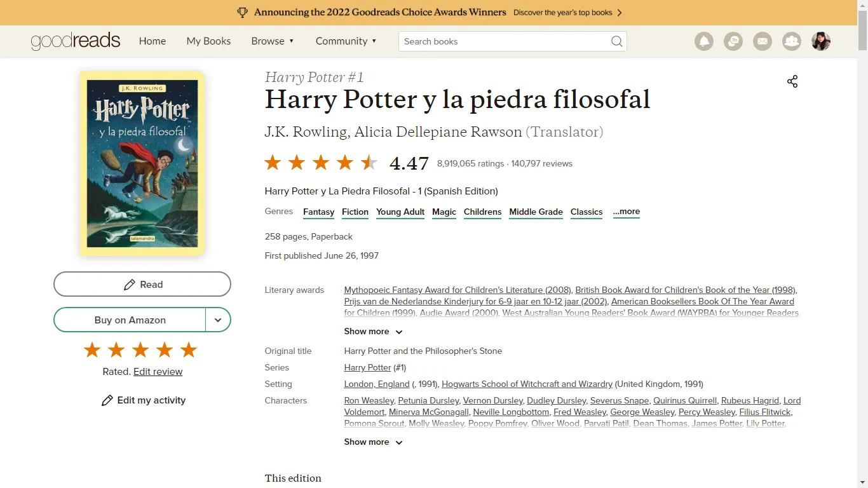
Task: Click the share icon beside the title
Action: pos(792,81)
